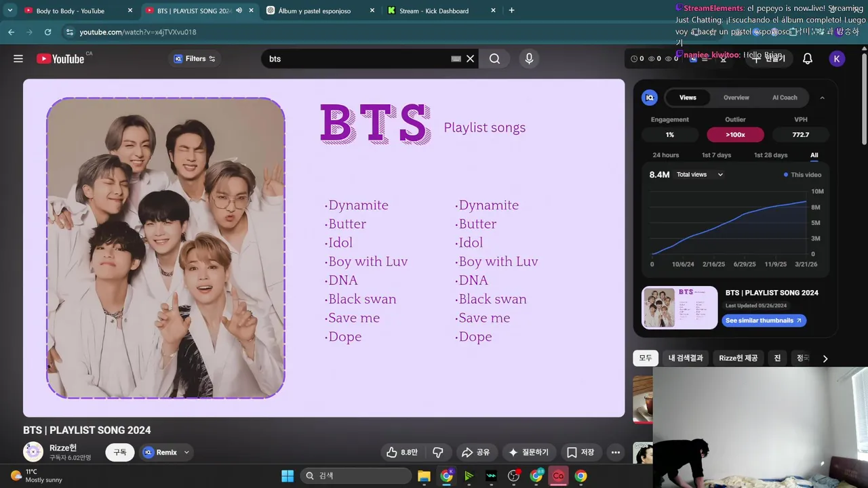Click the BTS thumbnail in vidIQ panel

679,308
